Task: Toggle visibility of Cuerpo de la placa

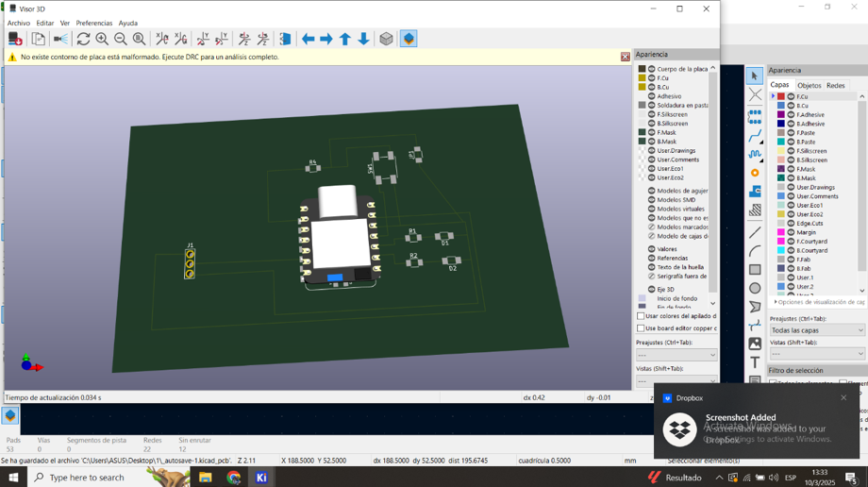Action: pos(652,69)
